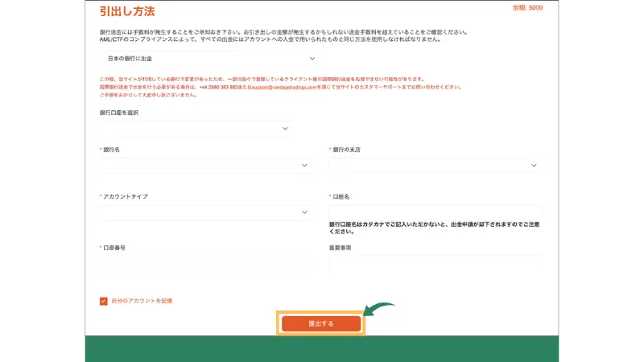The width and height of the screenshot is (644, 362).
Task: Focus the 口座番号 account number field
Action: tap(207, 263)
